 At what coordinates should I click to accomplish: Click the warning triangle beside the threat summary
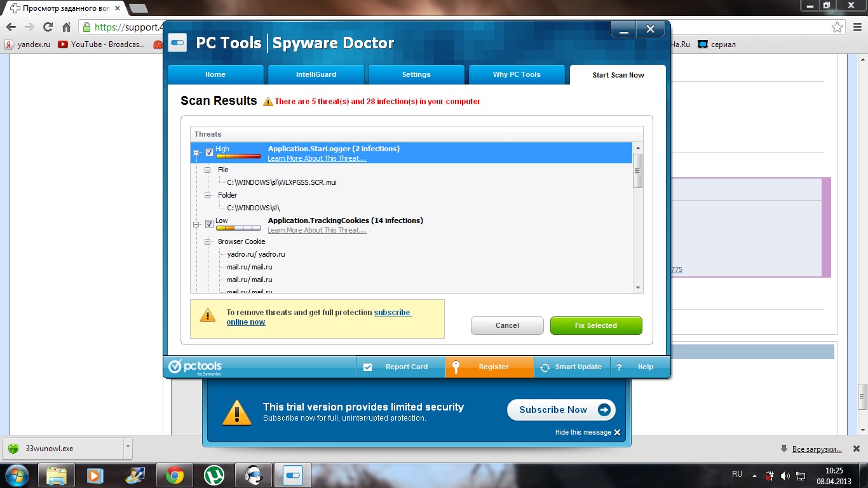point(268,102)
